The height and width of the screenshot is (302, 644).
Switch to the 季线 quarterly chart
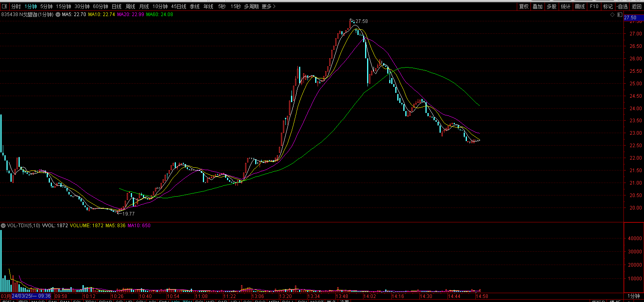pyautogui.click(x=195, y=6)
